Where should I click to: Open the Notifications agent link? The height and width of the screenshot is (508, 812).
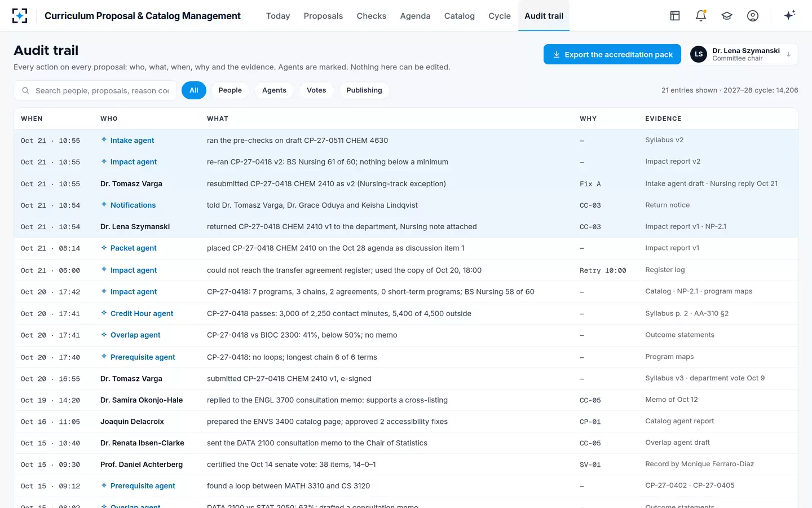(133, 205)
